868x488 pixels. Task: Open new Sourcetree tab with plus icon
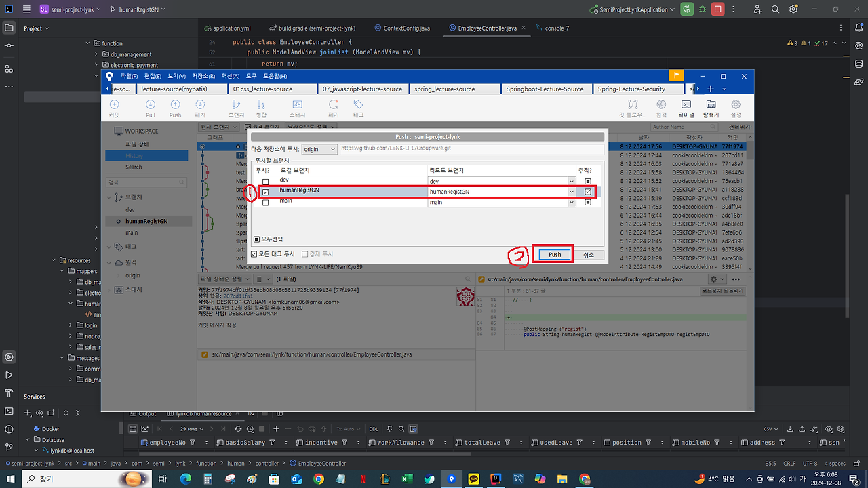(x=710, y=89)
